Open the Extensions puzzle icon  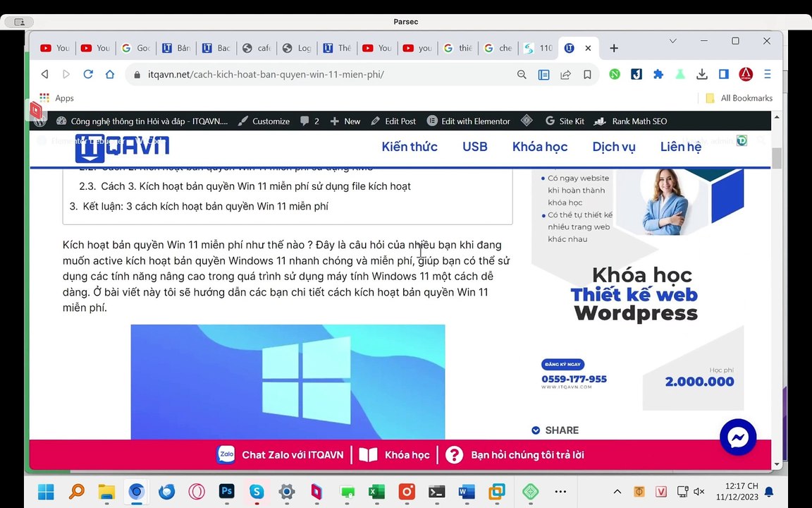[658, 74]
